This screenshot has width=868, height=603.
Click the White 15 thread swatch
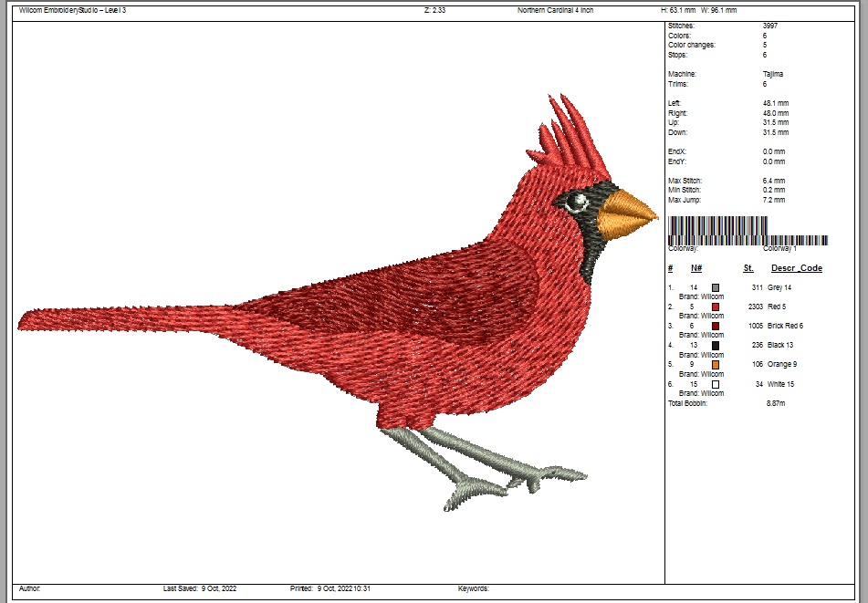pyautogui.click(x=716, y=384)
